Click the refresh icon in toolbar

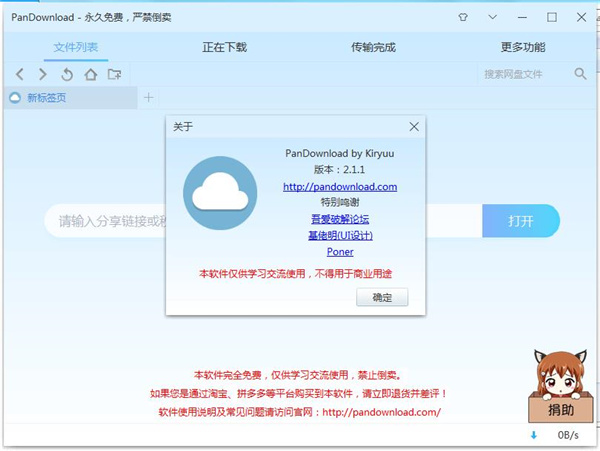click(x=67, y=74)
